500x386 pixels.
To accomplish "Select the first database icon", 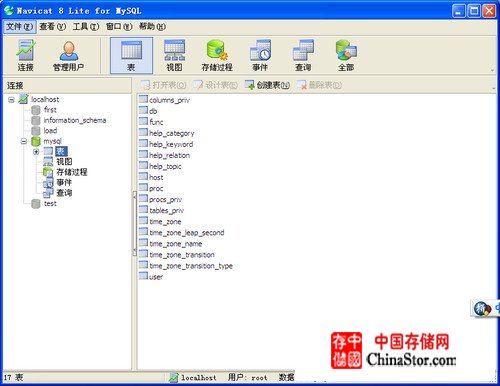I will click(x=36, y=110).
